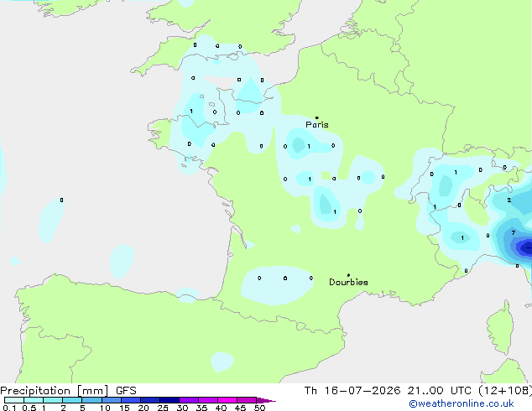
Task: Click the 50 legend tick label
Action: [x=259, y=408]
